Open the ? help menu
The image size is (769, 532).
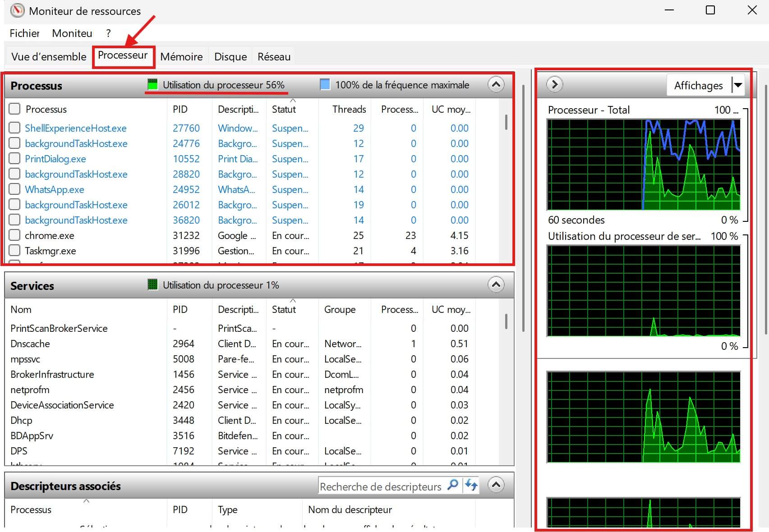[108, 33]
